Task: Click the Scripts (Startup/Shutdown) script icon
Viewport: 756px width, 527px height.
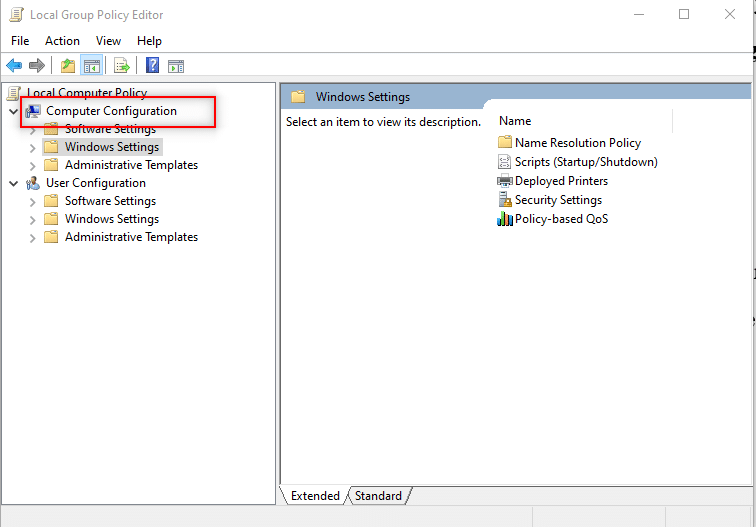Action: 504,162
